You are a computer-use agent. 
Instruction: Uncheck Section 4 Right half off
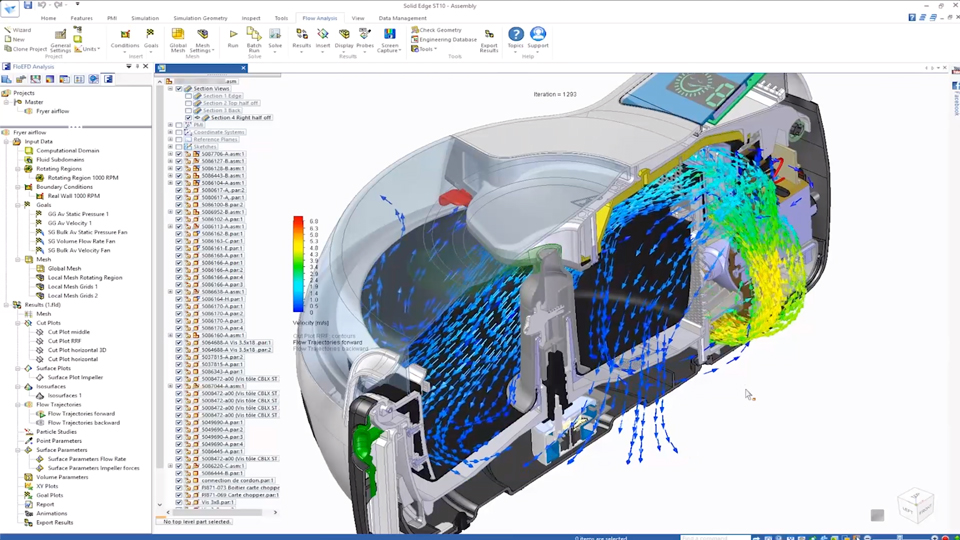[189, 118]
